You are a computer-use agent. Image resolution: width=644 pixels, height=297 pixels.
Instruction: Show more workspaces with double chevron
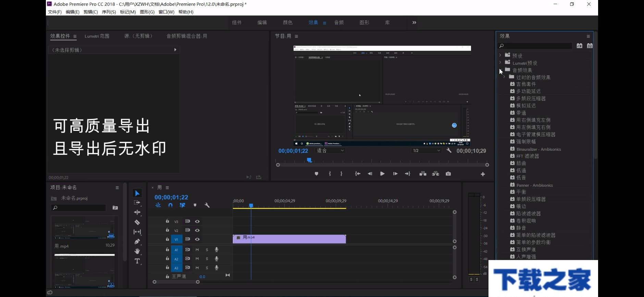point(414,23)
